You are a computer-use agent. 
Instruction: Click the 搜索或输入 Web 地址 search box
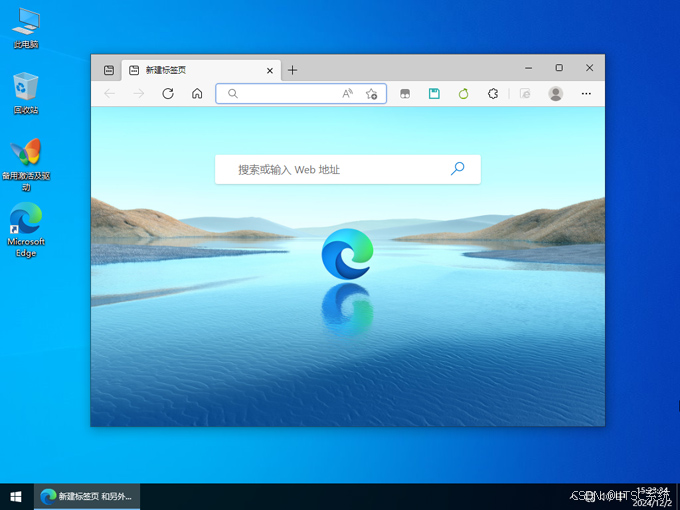[348, 170]
